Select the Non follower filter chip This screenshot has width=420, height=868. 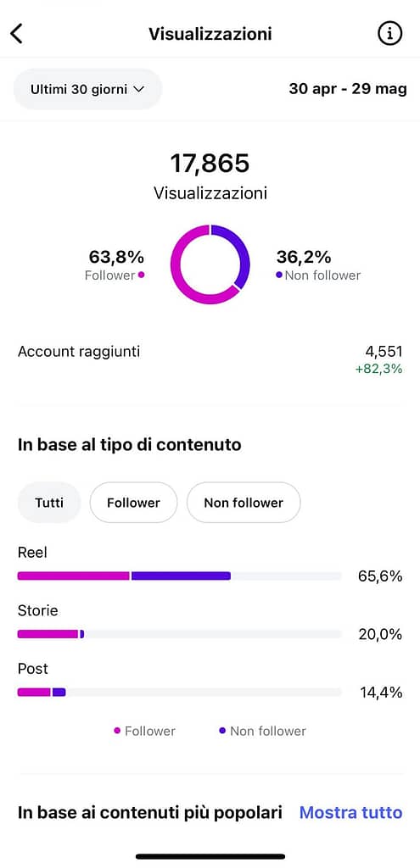[244, 503]
